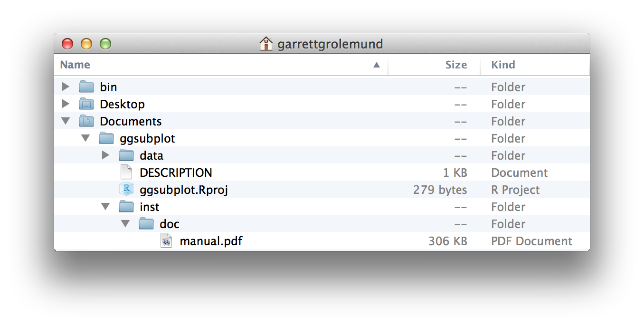Expand the bin folder disclosure triangle
The height and width of the screenshot is (326, 644).
66,87
